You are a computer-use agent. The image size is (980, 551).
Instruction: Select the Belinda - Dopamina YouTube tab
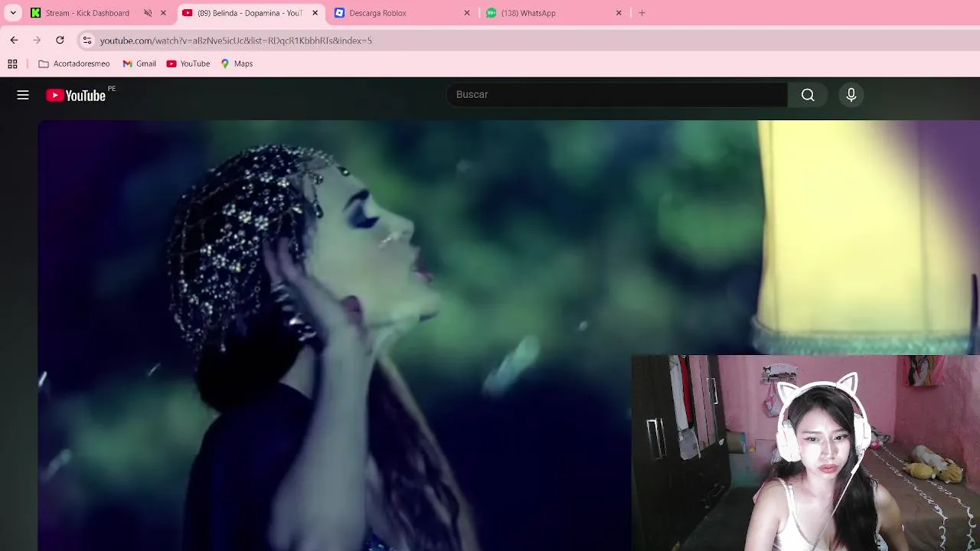[250, 13]
